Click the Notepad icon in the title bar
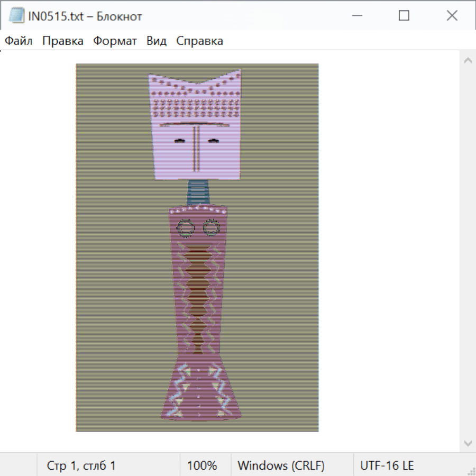Viewport: 476px width, 476px height. point(16,16)
